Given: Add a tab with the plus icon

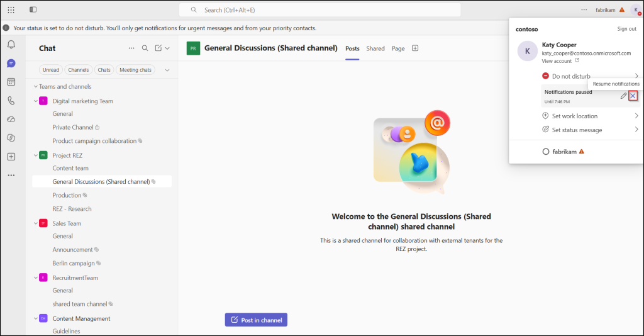Looking at the screenshot, I should [415, 48].
